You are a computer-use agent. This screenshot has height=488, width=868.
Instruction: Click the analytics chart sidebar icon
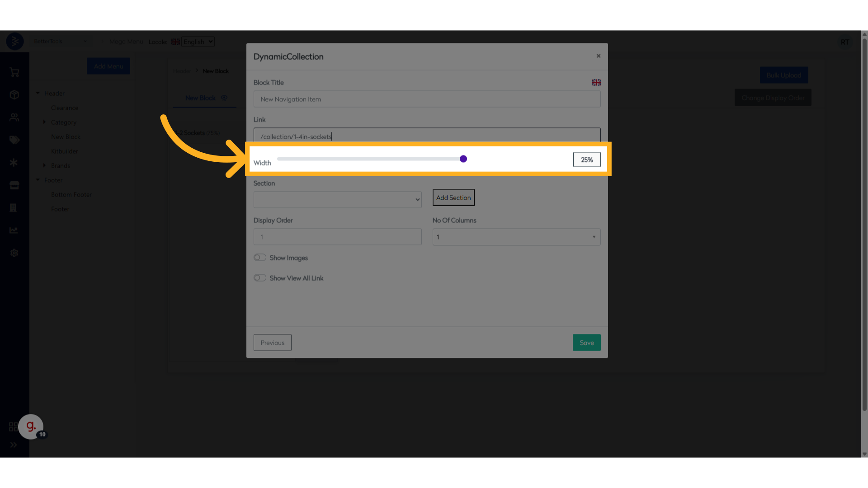pos(14,230)
